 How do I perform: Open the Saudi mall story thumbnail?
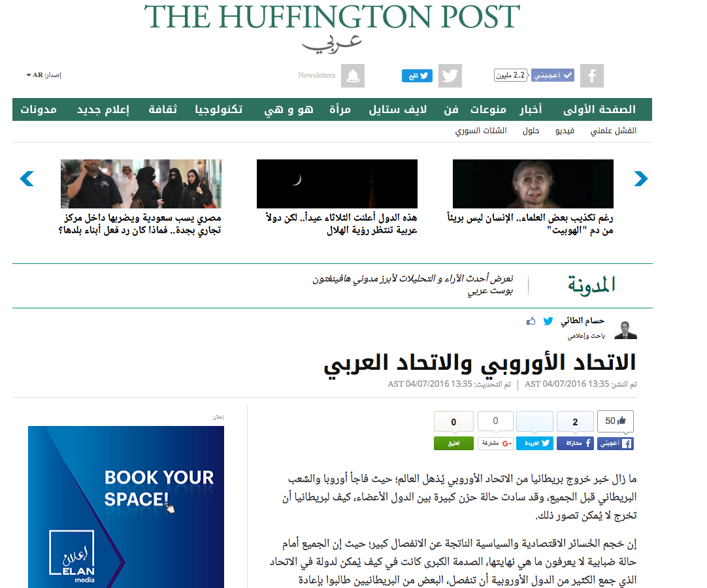click(x=141, y=184)
